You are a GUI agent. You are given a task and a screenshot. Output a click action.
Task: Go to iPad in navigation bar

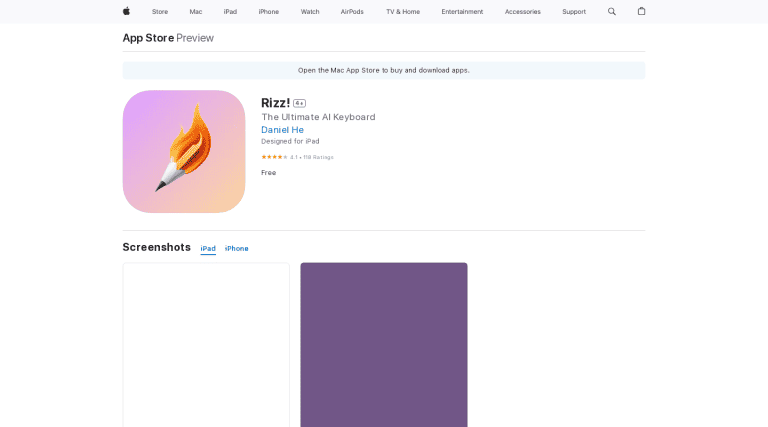click(230, 12)
